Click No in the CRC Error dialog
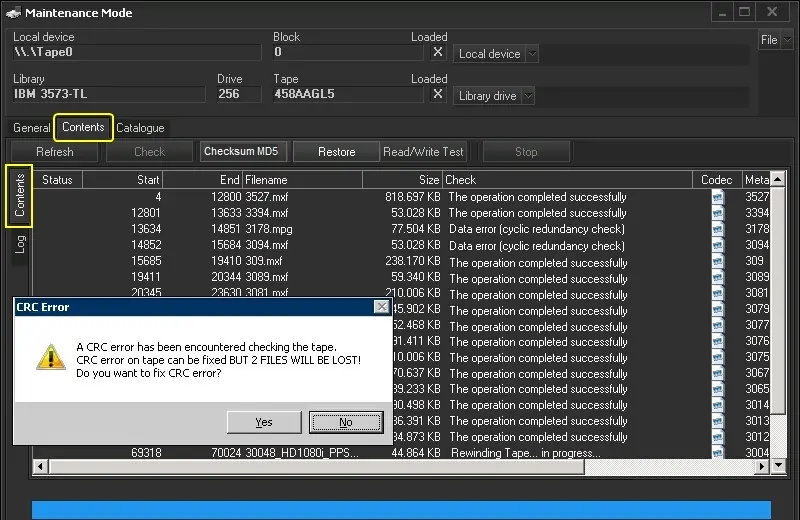This screenshot has height=520, width=800. (x=346, y=422)
